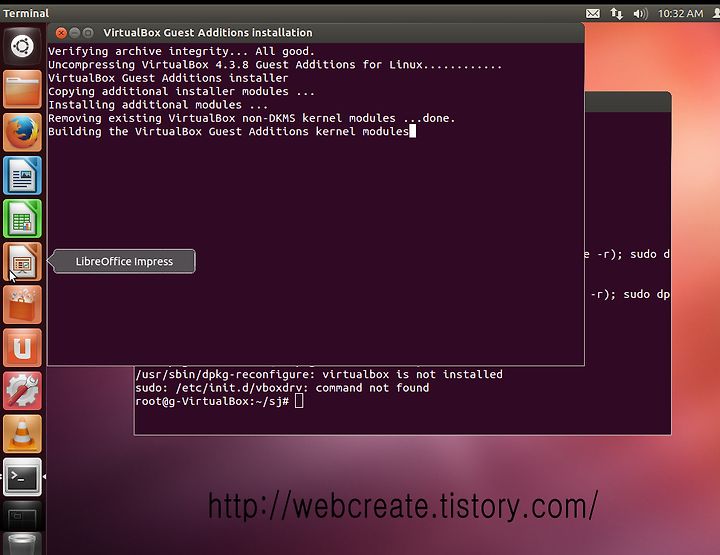Open the sound volume indicator
This screenshot has width=720, height=555.
pos(641,14)
